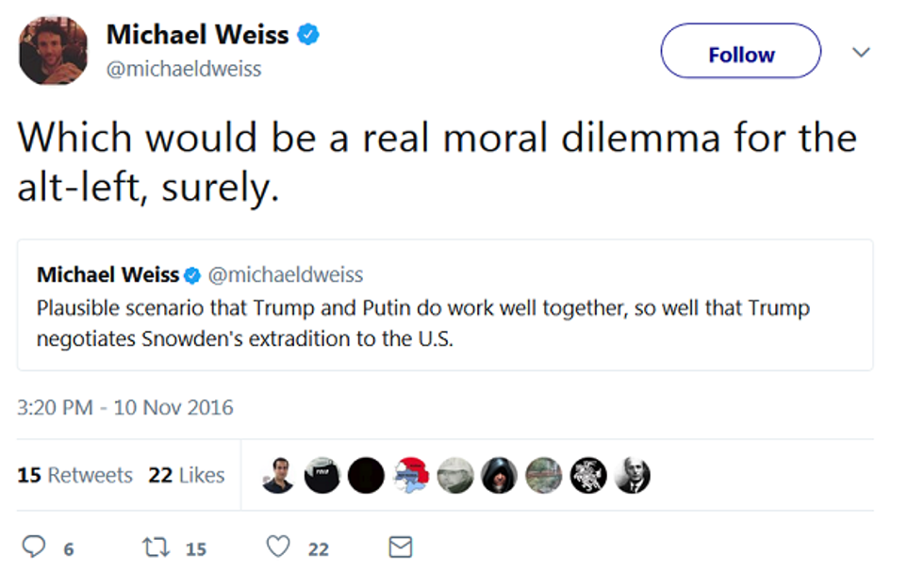
Task: Open the black-and-white portrait avatar at the end
Action: (633, 476)
